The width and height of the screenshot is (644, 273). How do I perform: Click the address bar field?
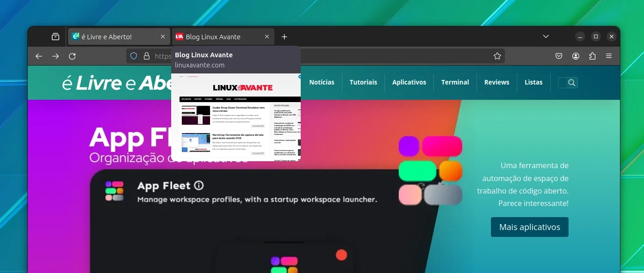(x=316, y=56)
